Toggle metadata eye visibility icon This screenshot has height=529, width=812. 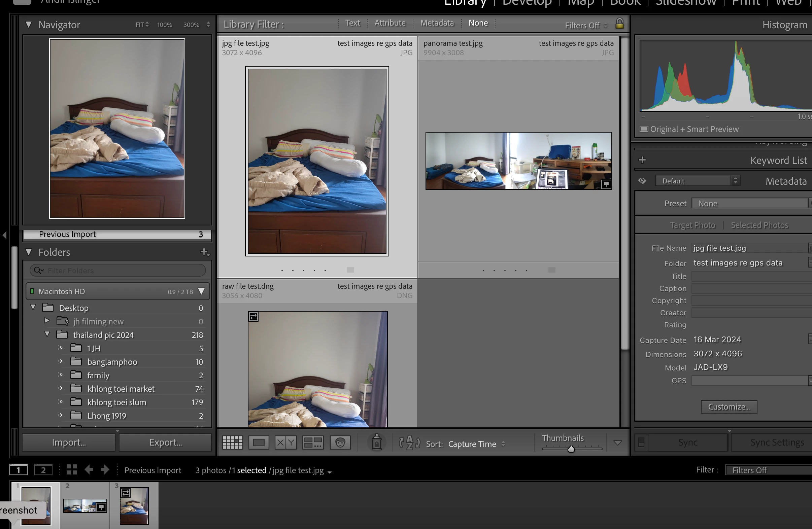642,181
